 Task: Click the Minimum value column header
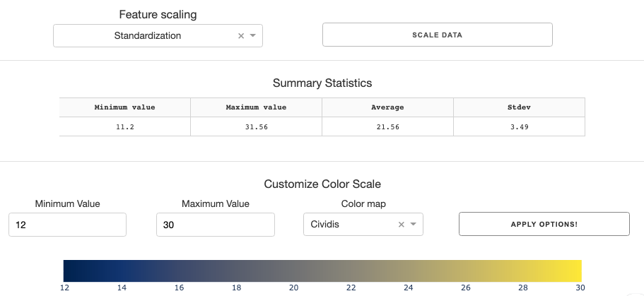(125, 107)
